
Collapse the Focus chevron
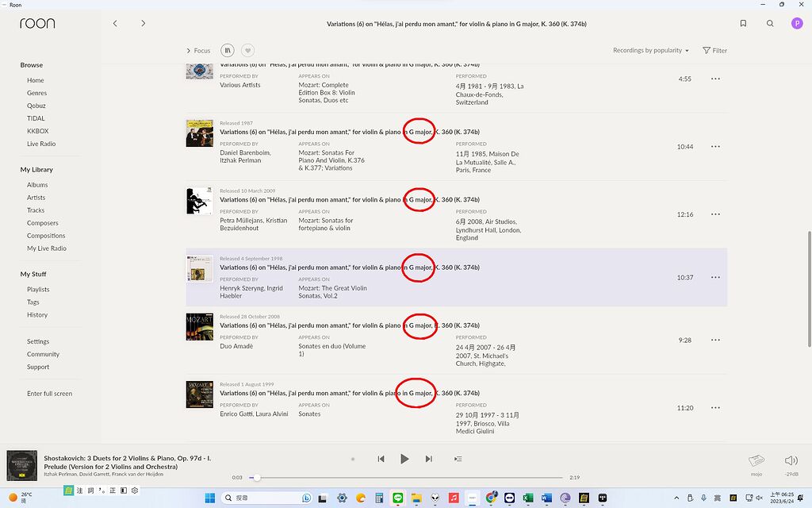coord(187,50)
